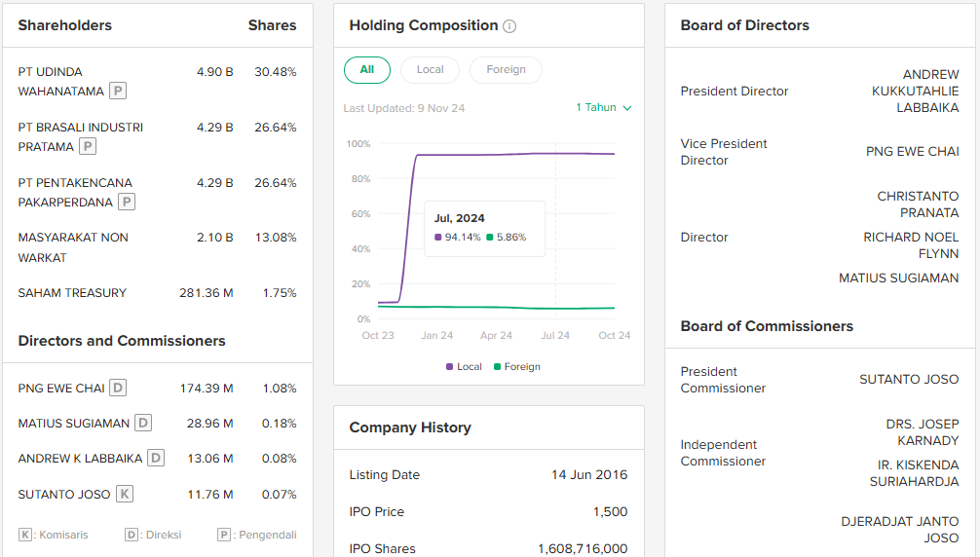
Task: Select the All holding filter
Action: click(367, 70)
